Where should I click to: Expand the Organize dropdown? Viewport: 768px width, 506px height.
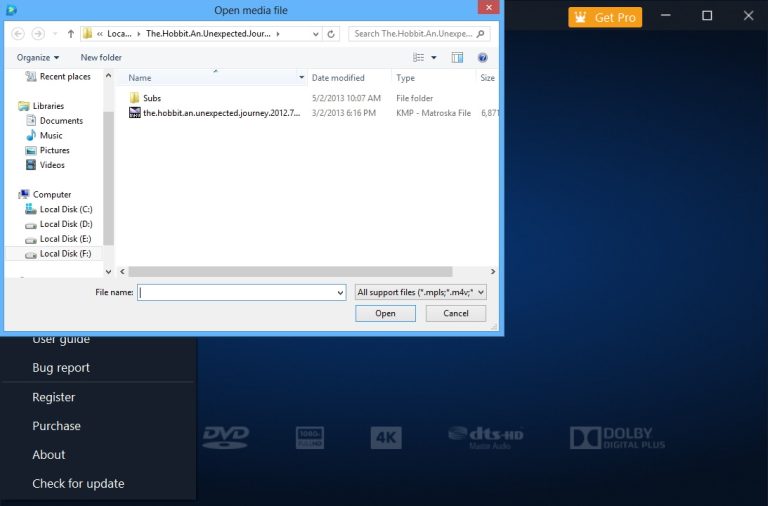point(38,58)
